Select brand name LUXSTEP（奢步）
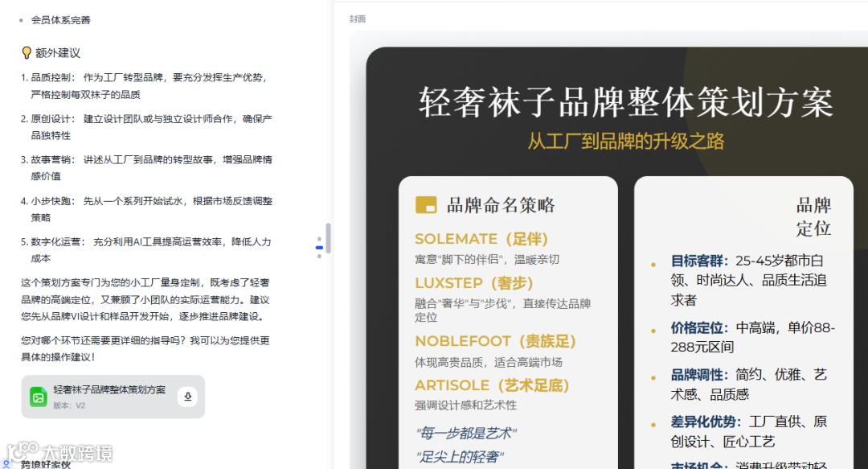868x469 pixels. coord(474,283)
